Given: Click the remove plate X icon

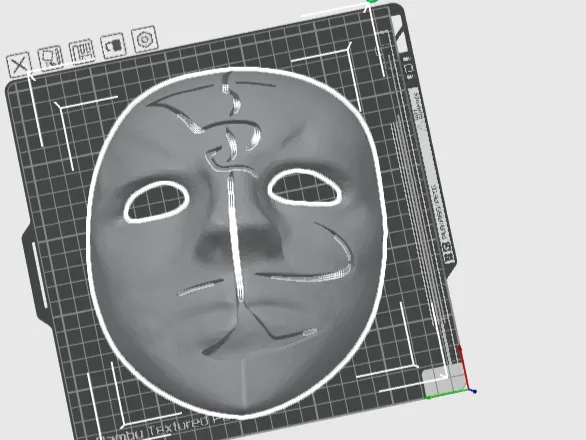Looking at the screenshot, I should tap(19, 65).
